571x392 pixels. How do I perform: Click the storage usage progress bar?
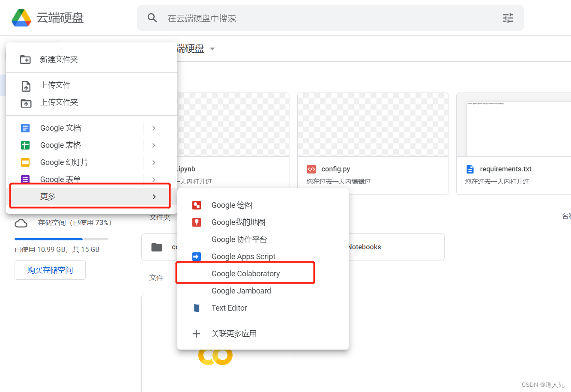coord(61,239)
